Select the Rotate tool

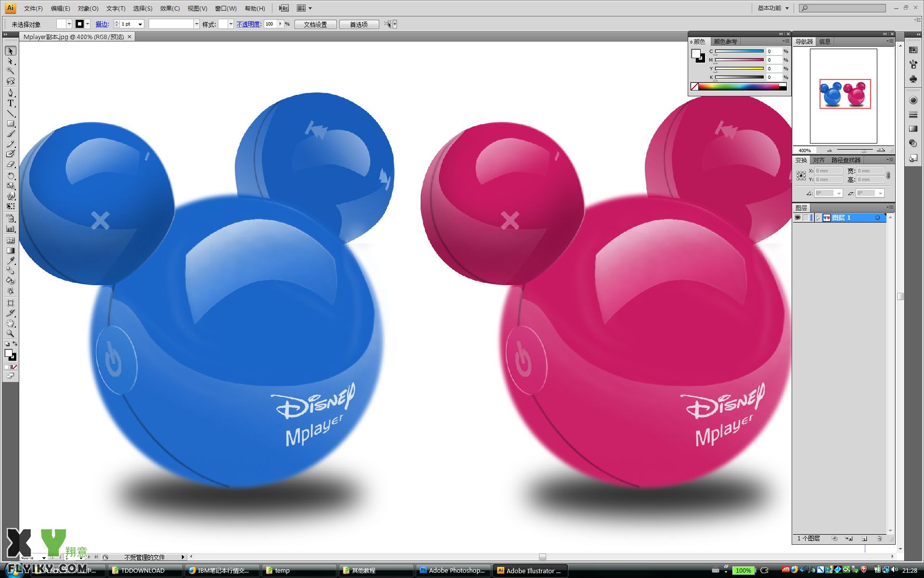11,176
